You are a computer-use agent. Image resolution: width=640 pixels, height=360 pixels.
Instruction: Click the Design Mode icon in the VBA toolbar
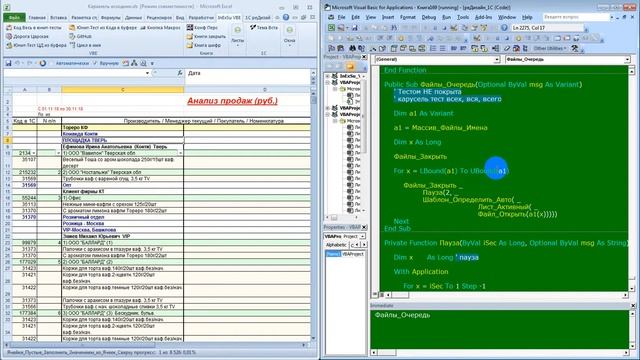(454, 28)
